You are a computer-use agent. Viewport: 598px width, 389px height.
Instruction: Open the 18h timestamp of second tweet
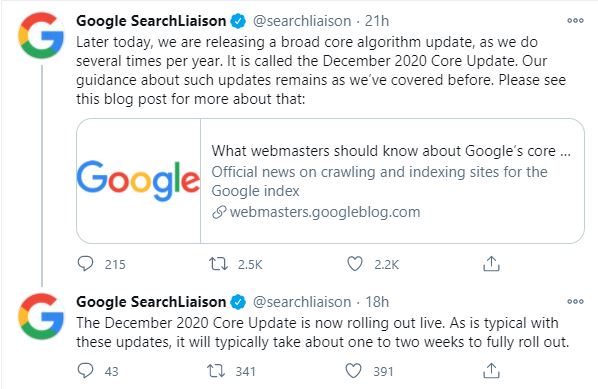tap(377, 302)
